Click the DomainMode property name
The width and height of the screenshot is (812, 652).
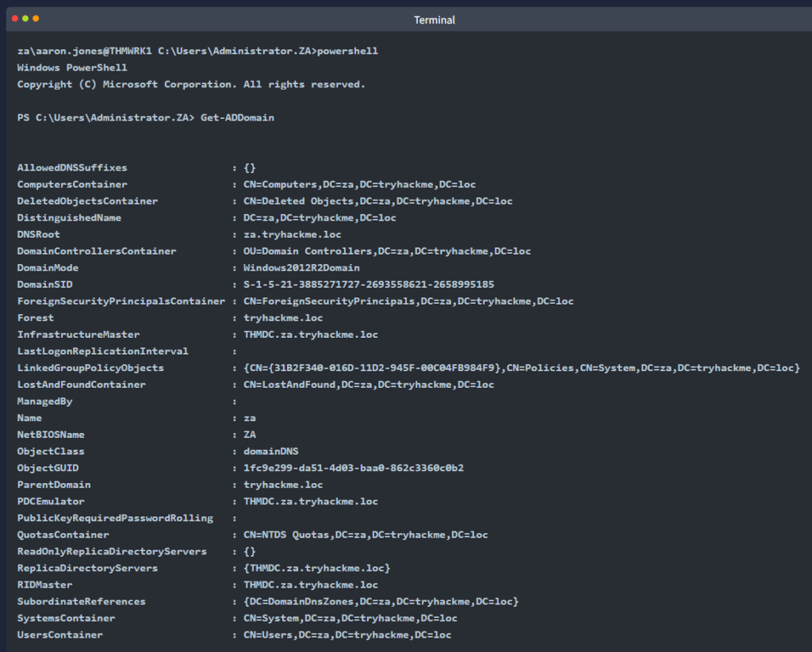click(x=48, y=268)
